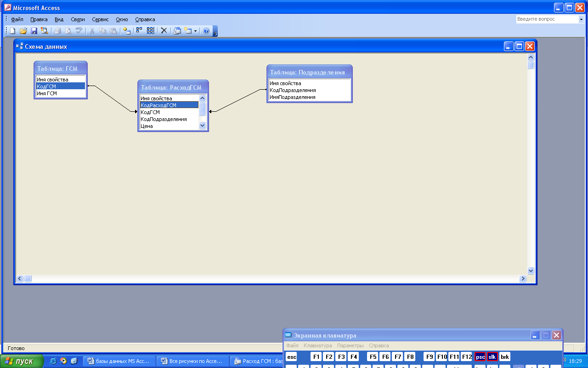Click F5 key on on-screen keyboard
The width and height of the screenshot is (588, 368).
click(x=373, y=357)
